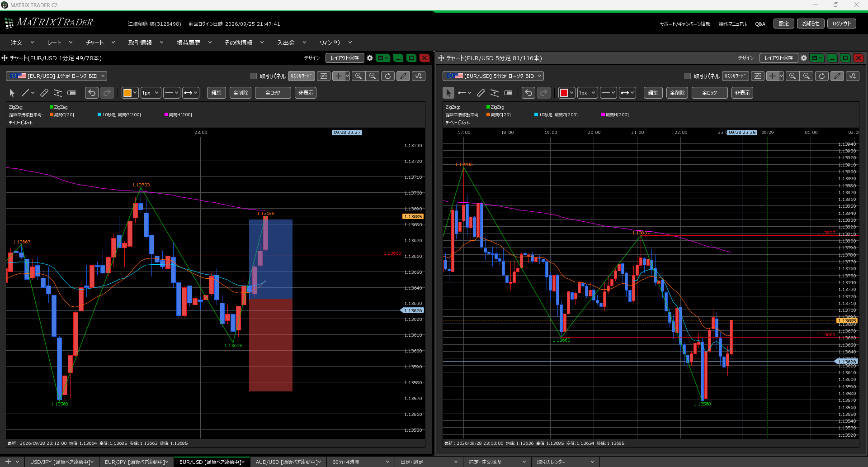
Task: Switch to the AUD/USD bottom tab
Action: click(288, 462)
